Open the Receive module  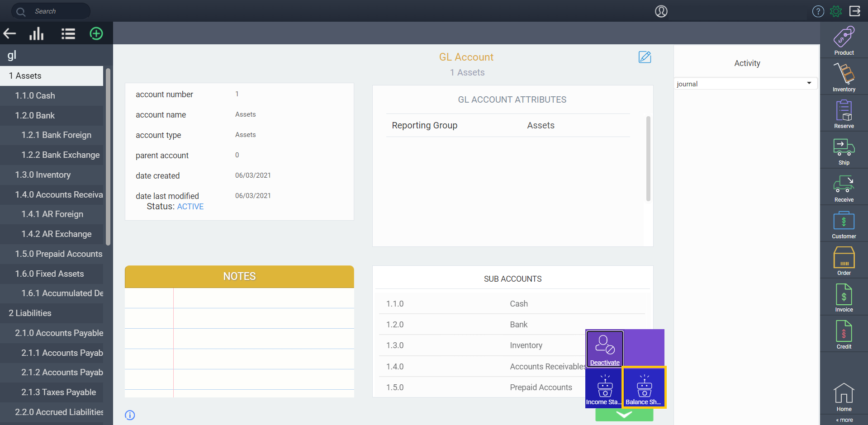[844, 189]
